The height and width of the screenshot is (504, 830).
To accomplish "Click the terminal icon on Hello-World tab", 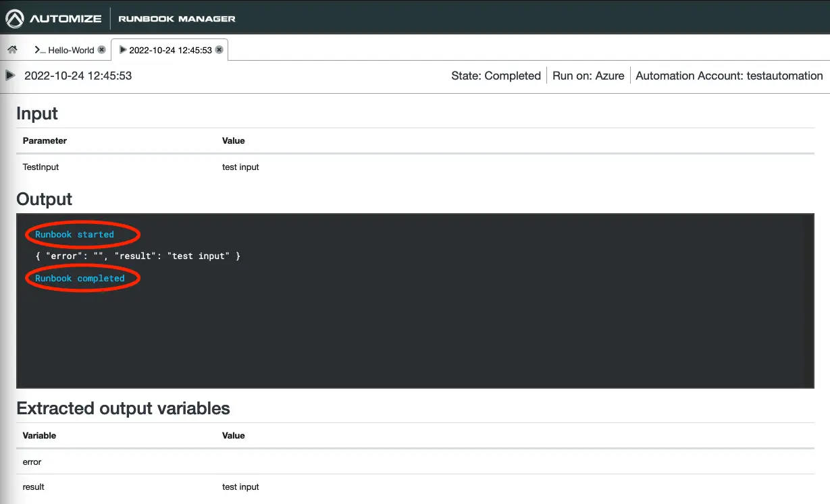I will (39, 50).
